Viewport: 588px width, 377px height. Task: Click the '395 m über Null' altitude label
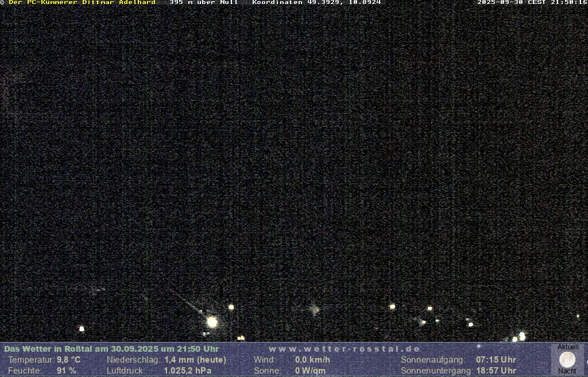203,2
